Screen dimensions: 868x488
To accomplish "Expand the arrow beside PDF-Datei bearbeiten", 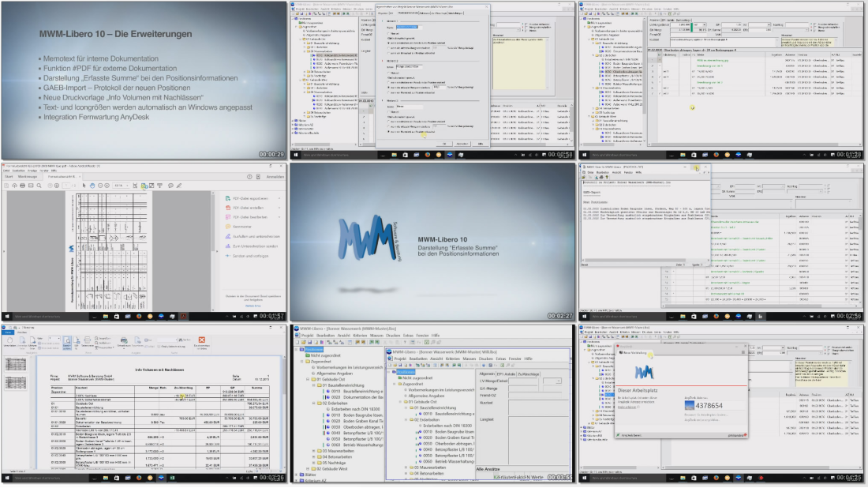I will coord(279,217).
